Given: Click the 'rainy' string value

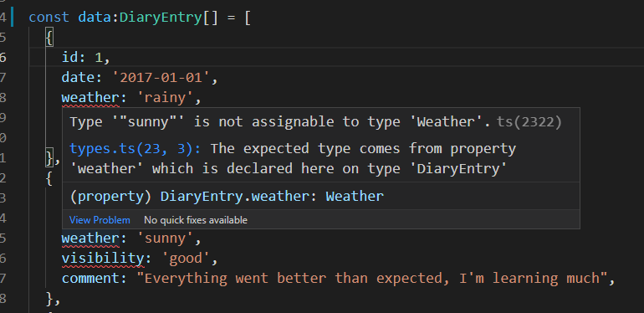Looking at the screenshot, I should (165, 97).
